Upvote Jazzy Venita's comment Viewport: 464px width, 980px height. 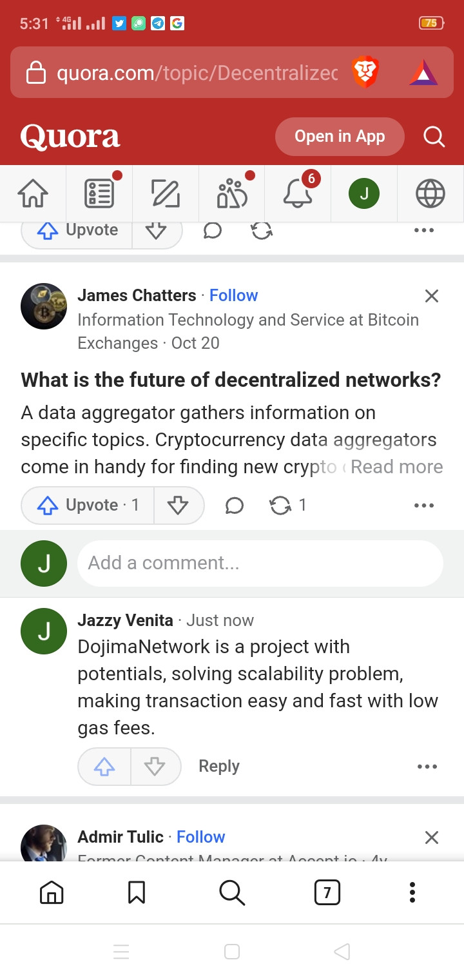coord(104,766)
